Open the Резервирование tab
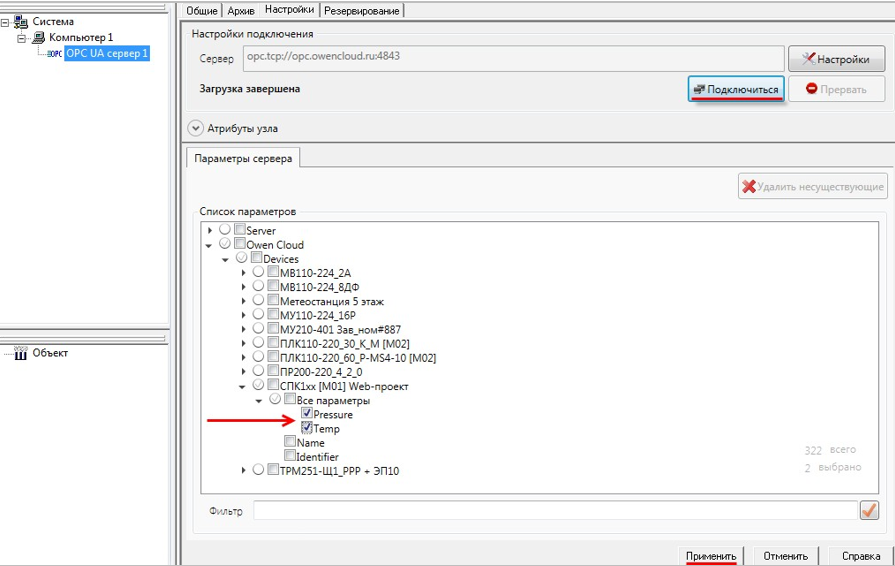 tap(361, 10)
